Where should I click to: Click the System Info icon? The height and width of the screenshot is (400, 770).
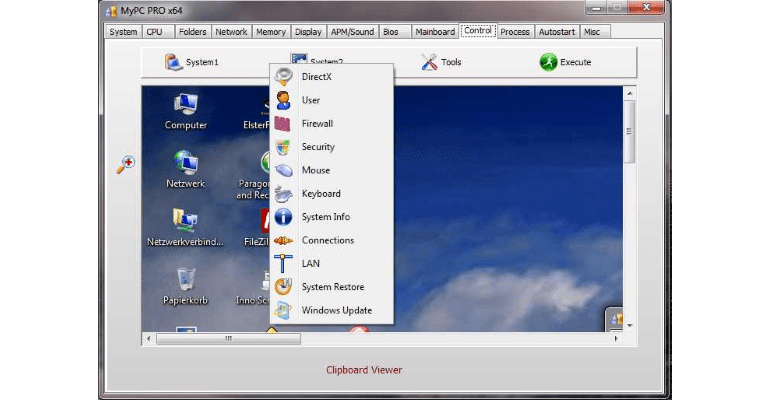coord(284,217)
